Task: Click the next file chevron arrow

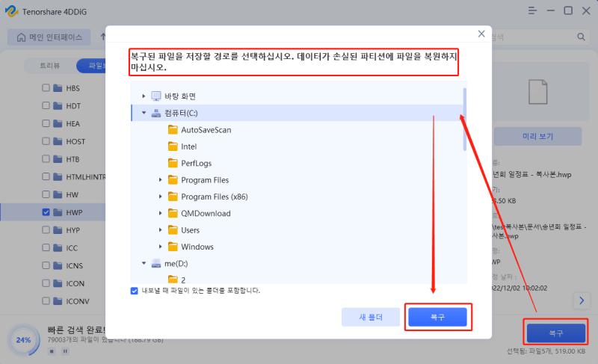Action: coord(582,300)
